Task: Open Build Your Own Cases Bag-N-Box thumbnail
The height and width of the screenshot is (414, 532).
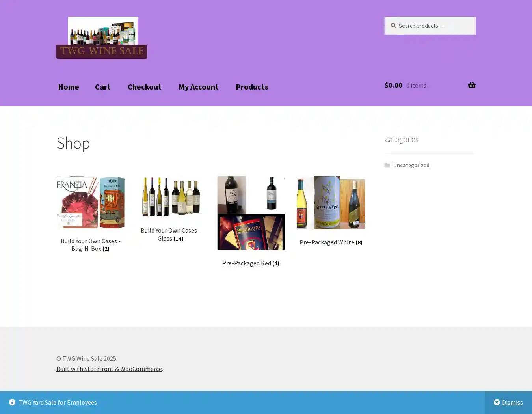Action: click(91, 202)
